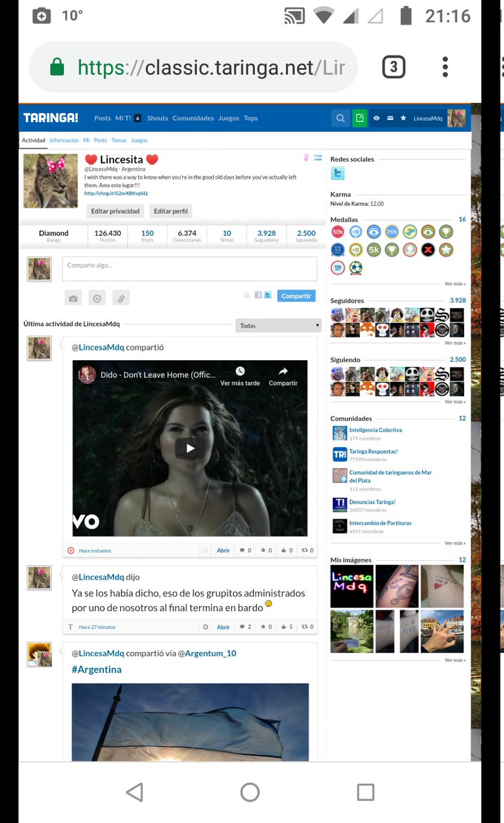Viewport: 504px width, 823px height.
Task: Click in Comparte algo text box
Action: [x=190, y=269]
